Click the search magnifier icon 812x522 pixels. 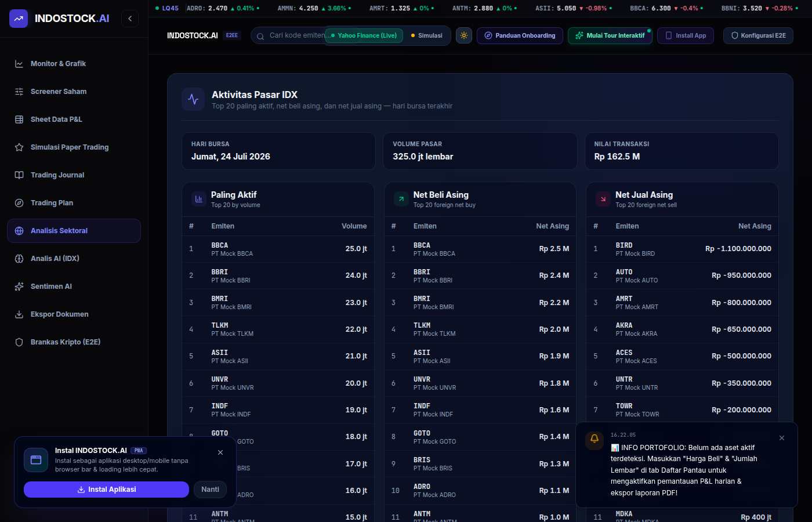(260, 36)
